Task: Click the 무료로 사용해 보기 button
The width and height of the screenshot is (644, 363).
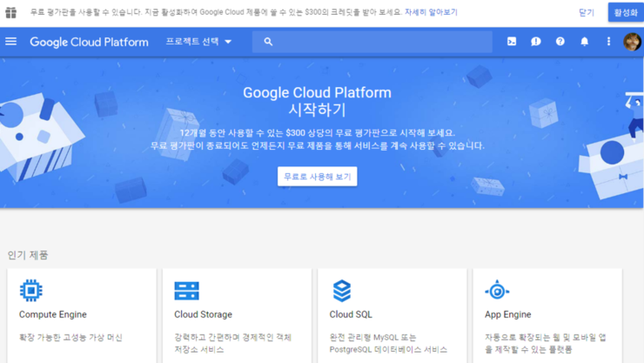Action: click(x=317, y=177)
